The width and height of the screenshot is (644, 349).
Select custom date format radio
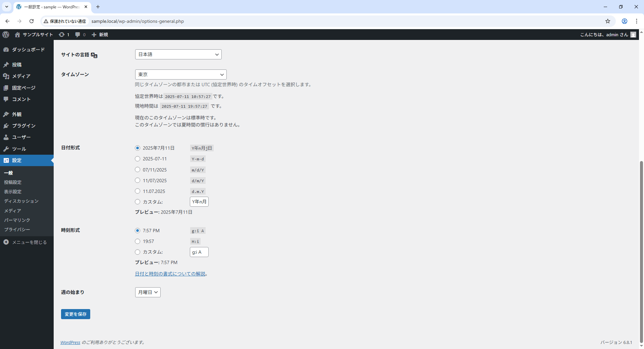tap(138, 202)
